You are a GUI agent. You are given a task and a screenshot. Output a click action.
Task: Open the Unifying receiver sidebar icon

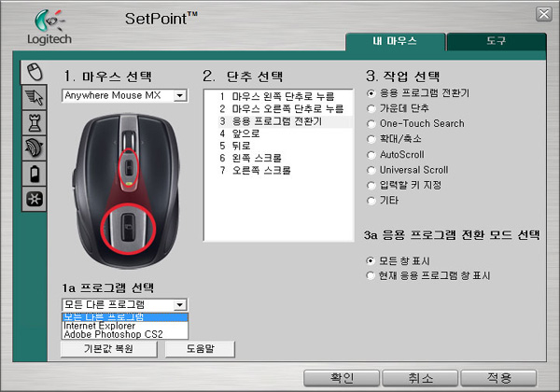pyautogui.click(x=35, y=199)
